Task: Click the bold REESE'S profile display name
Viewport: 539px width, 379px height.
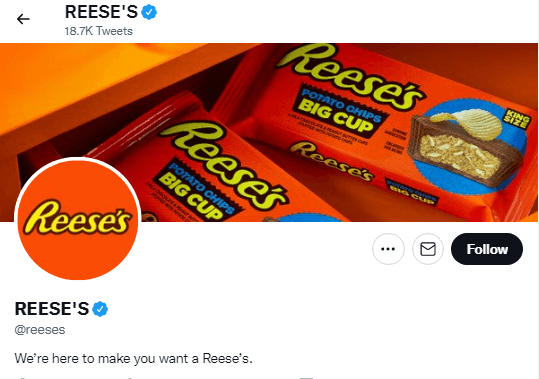Action: [x=52, y=309]
